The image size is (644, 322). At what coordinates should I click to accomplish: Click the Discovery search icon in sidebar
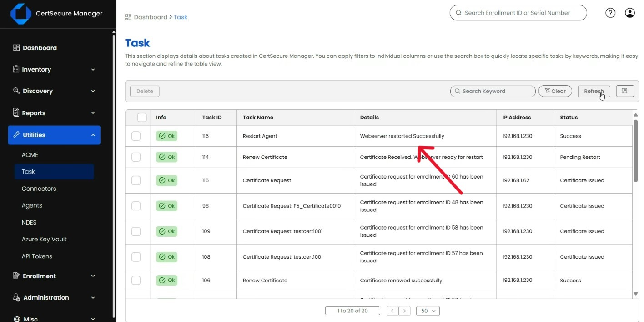pos(16,91)
